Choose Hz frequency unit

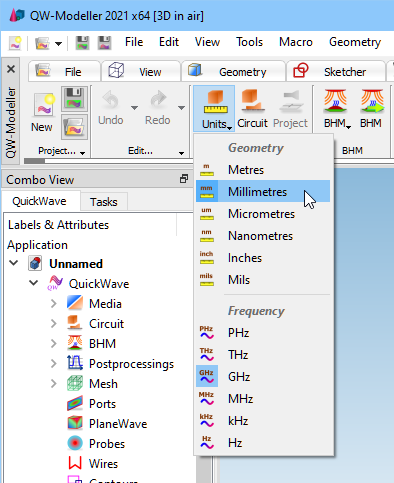(263, 442)
